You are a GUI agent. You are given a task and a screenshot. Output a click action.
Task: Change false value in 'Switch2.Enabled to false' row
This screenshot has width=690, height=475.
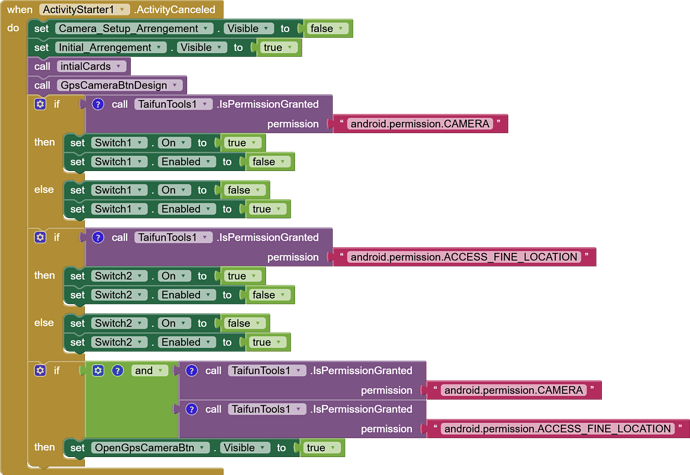coord(269,295)
